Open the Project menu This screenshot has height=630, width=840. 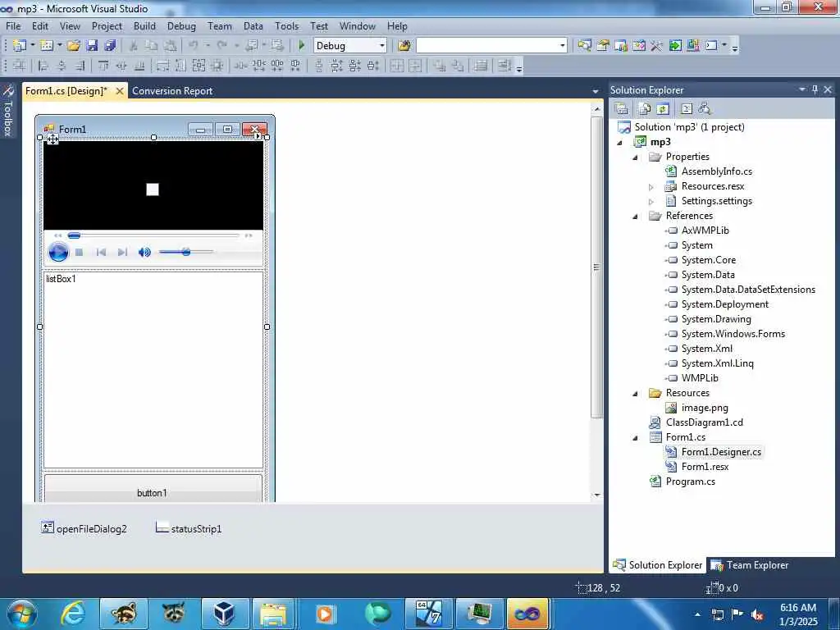pos(107,25)
